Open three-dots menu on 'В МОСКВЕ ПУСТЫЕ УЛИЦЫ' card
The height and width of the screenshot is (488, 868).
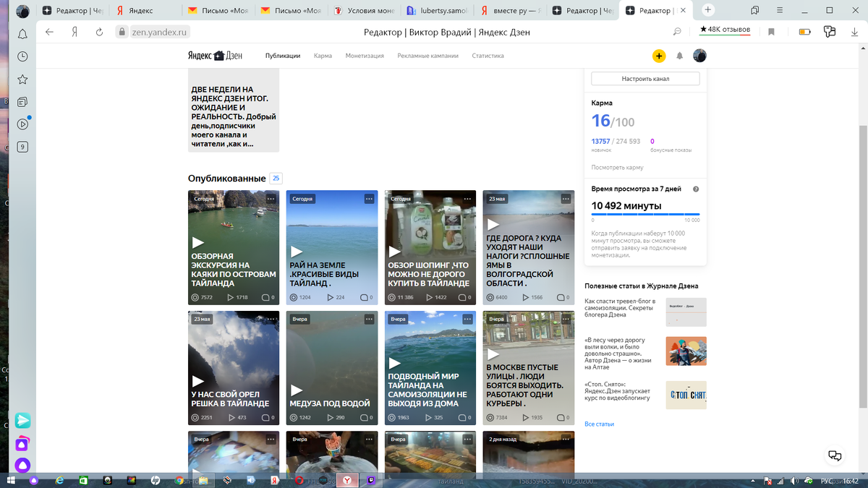point(566,319)
